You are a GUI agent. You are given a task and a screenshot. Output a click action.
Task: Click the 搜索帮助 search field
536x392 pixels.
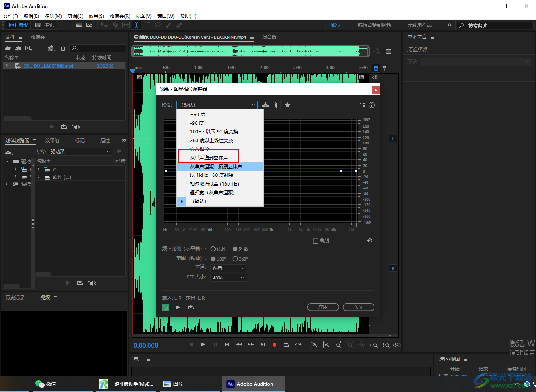click(x=495, y=25)
